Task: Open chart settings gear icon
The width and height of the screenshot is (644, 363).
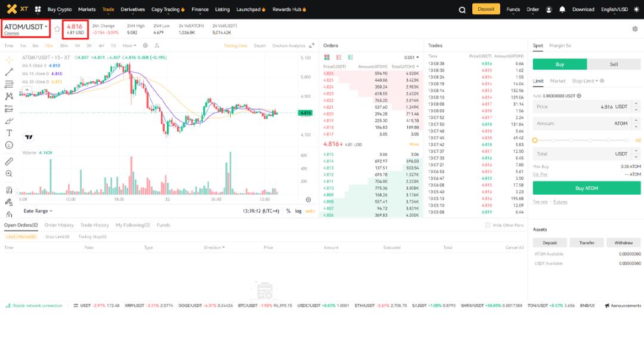Action: (x=145, y=45)
